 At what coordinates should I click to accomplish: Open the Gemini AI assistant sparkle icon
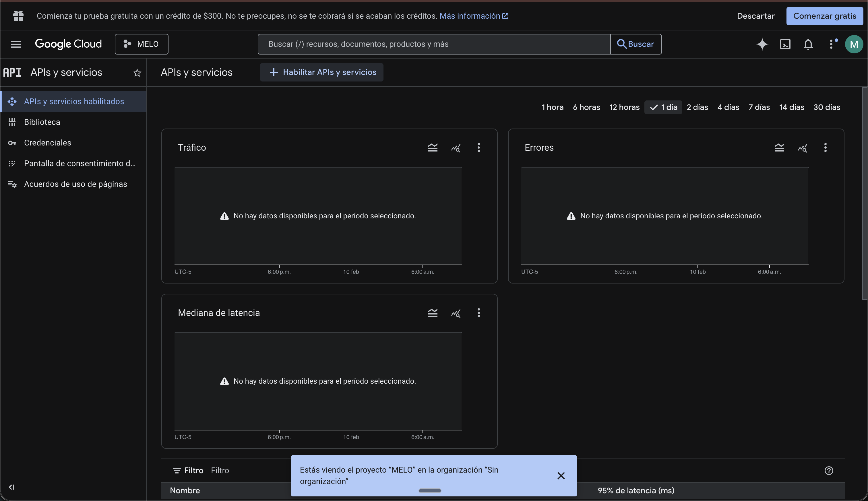pyautogui.click(x=762, y=44)
